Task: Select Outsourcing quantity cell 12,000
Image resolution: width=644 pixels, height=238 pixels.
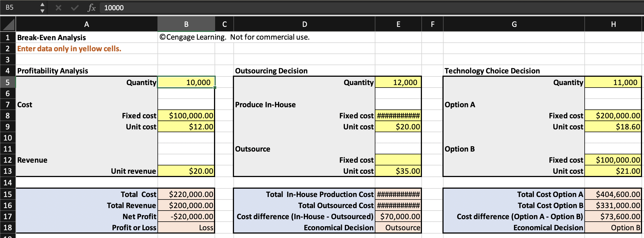Action: (398, 82)
